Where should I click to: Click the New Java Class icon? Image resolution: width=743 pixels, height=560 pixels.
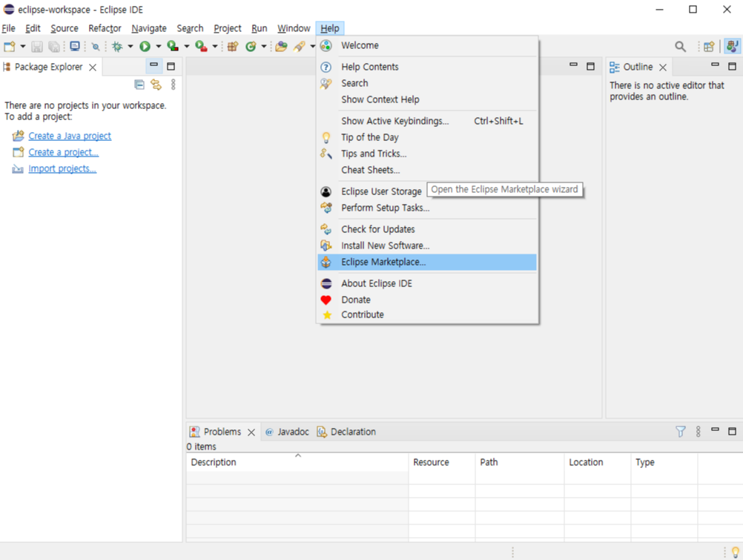pyautogui.click(x=251, y=47)
